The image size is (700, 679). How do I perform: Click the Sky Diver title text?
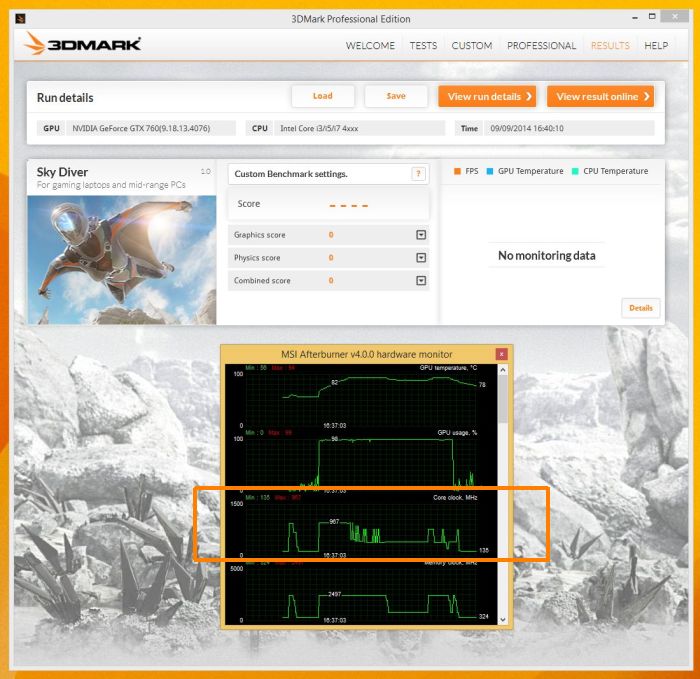[x=62, y=172]
